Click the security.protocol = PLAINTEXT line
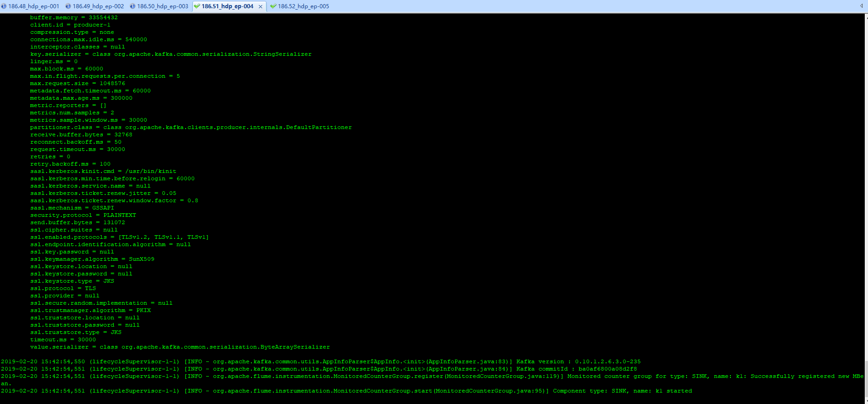868x404 pixels. (x=83, y=215)
